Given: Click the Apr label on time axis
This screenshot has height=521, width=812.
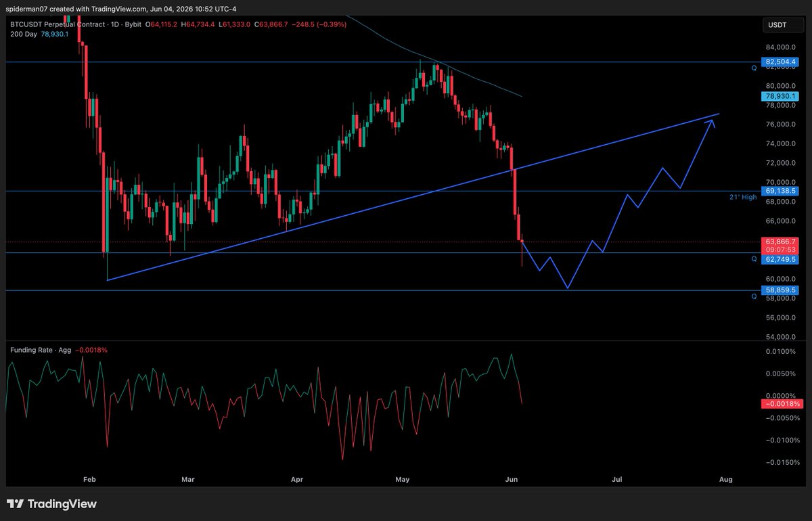Looking at the screenshot, I should click(297, 480).
